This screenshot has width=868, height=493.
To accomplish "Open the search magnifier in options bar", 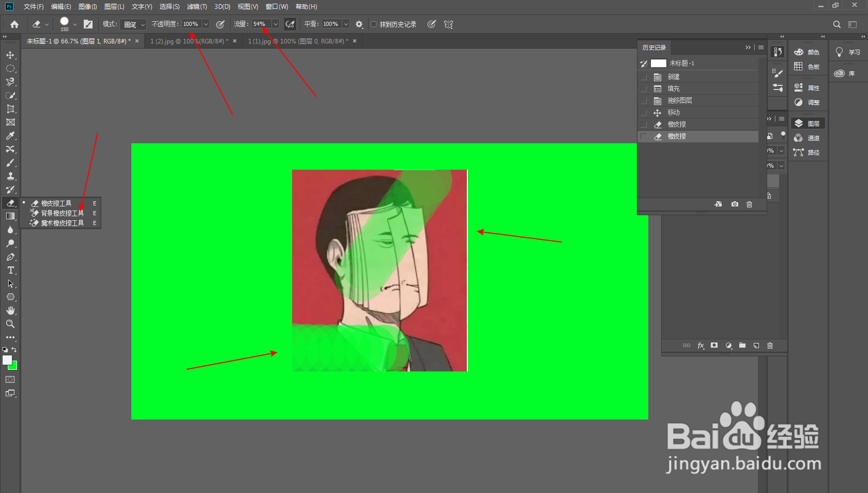I will point(837,24).
